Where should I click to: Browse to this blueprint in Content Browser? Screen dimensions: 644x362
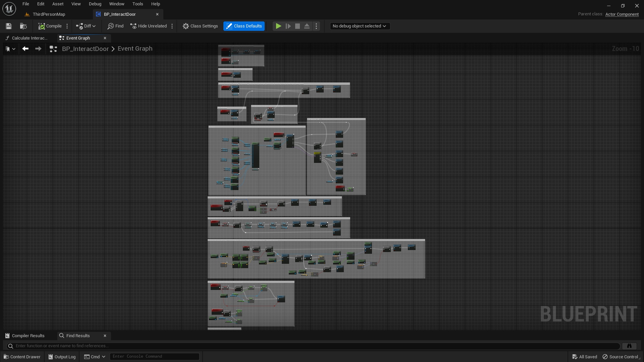23,26
